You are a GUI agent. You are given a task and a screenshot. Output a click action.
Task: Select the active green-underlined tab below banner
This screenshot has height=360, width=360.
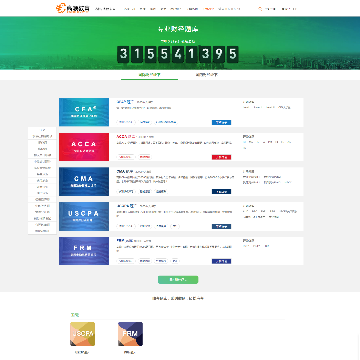[149, 75]
